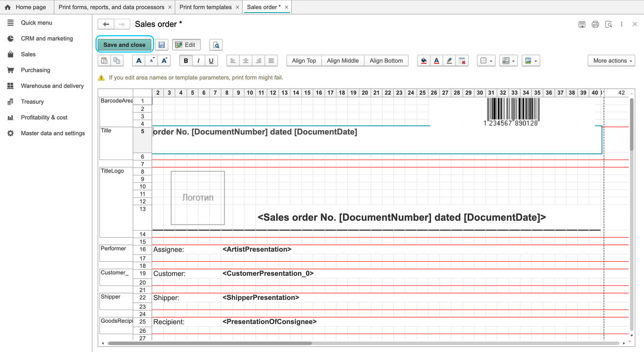Image resolution: width=644 pixels, height=352 pixels.
Task: Open the Warehouse and delivery section
Action: coord(52,86)
